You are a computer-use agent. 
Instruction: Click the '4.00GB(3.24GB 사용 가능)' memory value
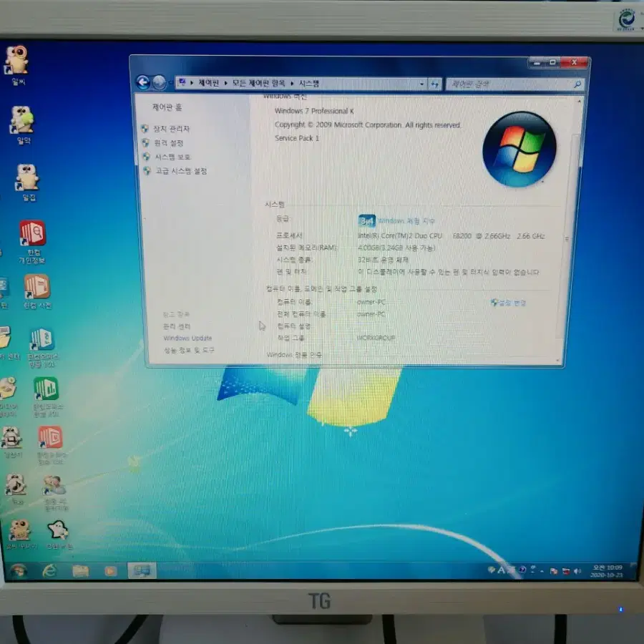(x=396, y=248)
